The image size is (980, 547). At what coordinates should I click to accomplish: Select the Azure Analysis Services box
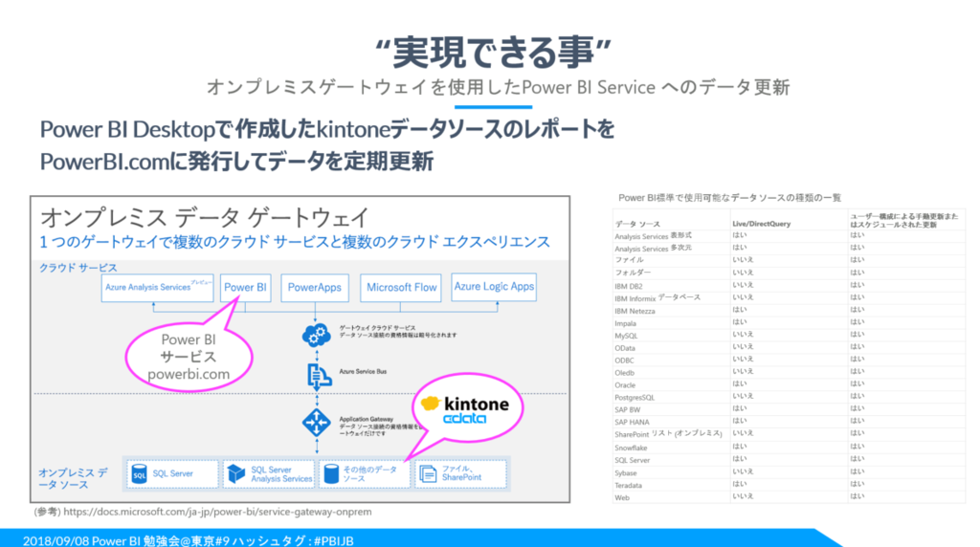tap(158, 288)
